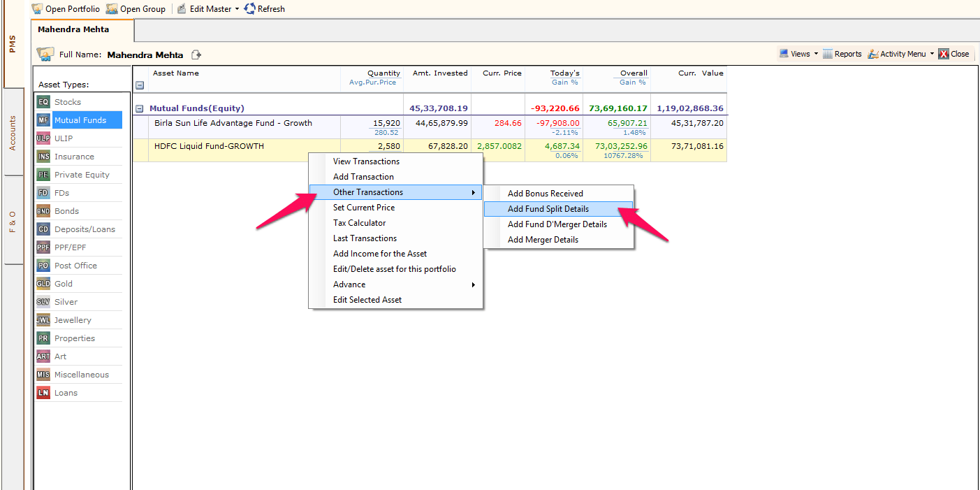Image resolution: width=980 pixels, height=490 pixels.
Task: Click the Curr. Price column header
Action: pyautogui.click(x=502, y=73)
